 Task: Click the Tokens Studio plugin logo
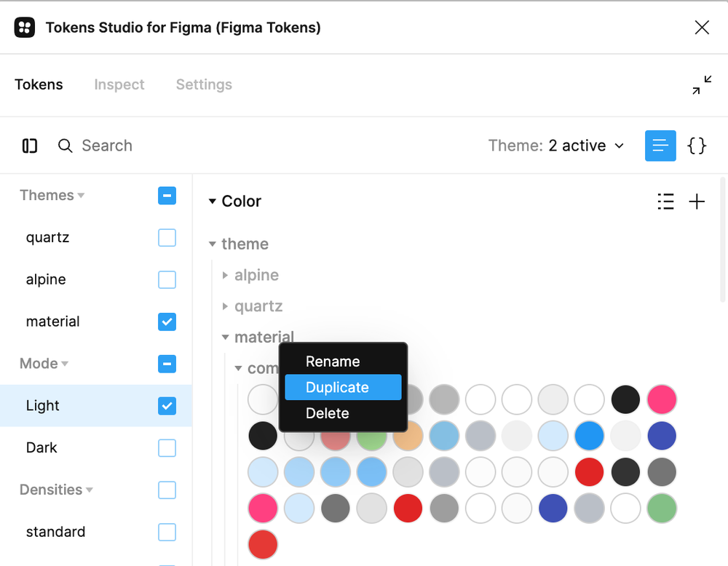[x=24, y=27]
